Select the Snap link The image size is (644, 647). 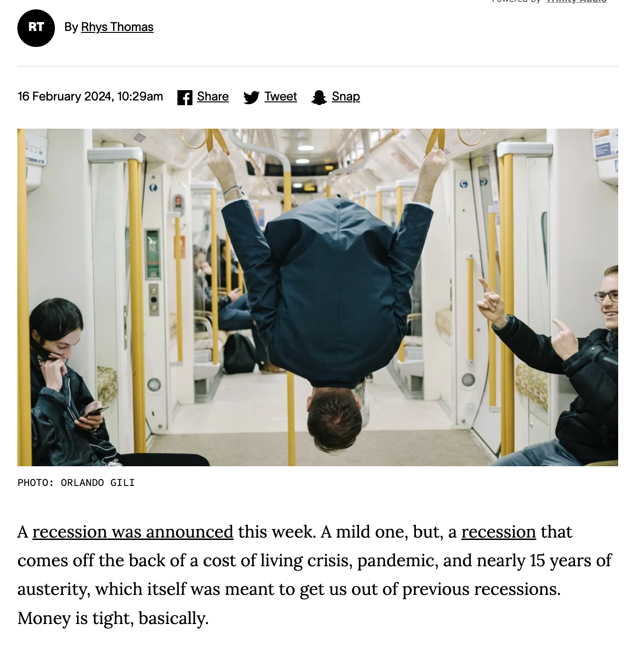tap(346, 97)
